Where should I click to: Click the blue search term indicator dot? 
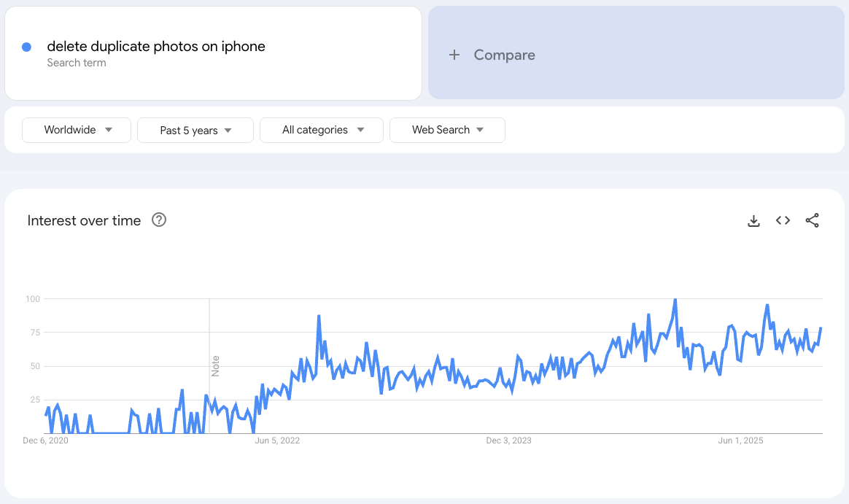click(26, 47)
